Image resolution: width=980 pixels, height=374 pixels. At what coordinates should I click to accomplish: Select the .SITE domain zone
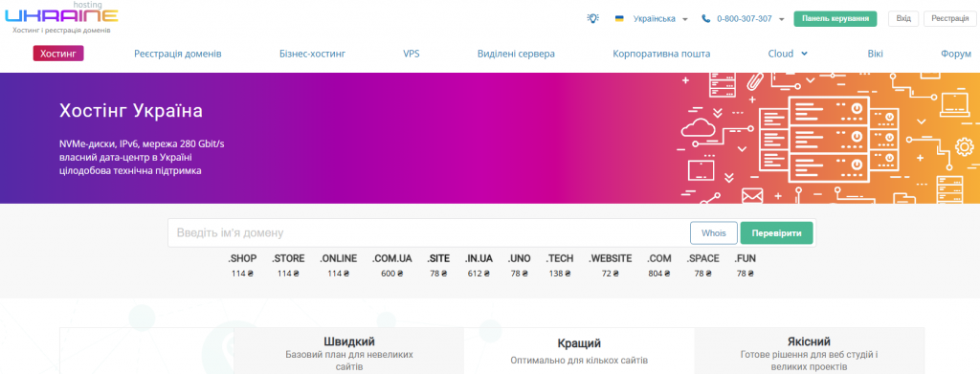(438, 258)
